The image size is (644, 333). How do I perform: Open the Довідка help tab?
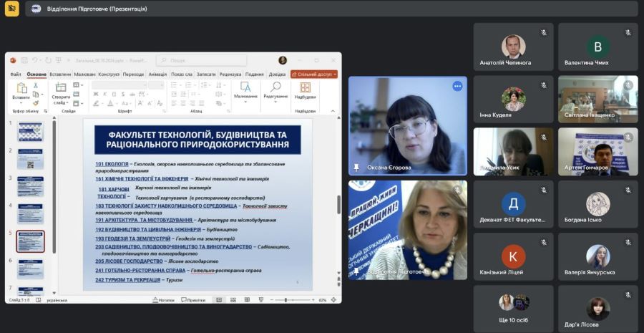tap(277, 74)
